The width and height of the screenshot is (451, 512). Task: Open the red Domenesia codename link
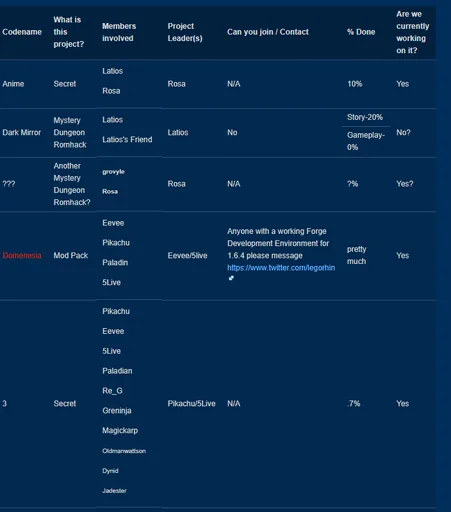click(22, 256)
